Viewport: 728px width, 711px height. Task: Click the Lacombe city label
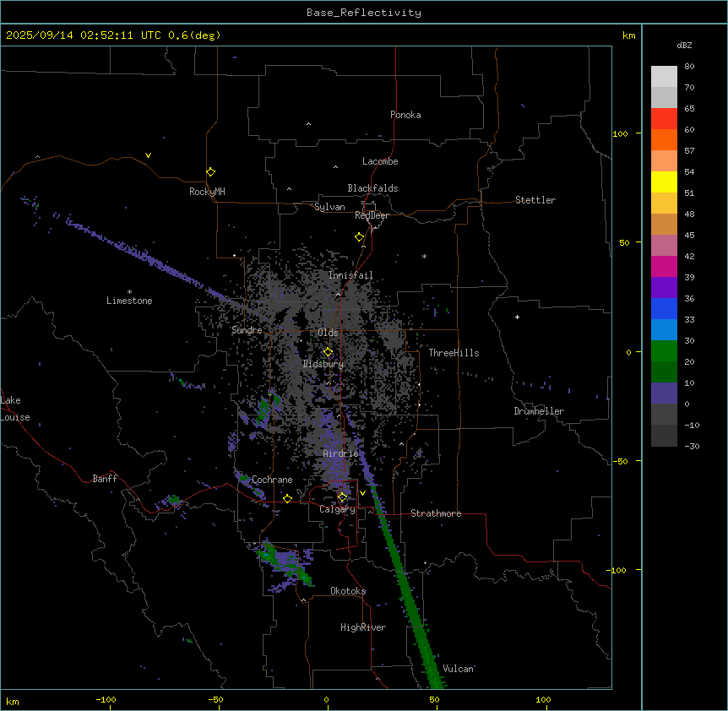click(380, 161)
